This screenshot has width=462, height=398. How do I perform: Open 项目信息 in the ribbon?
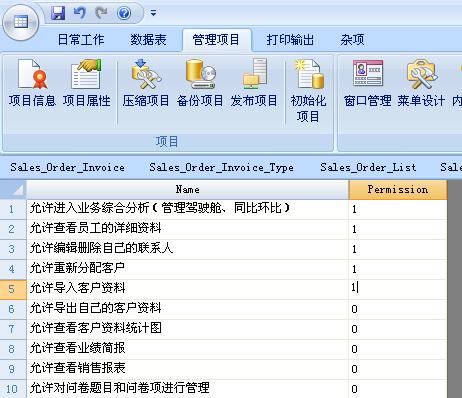(x=32, y=82)
